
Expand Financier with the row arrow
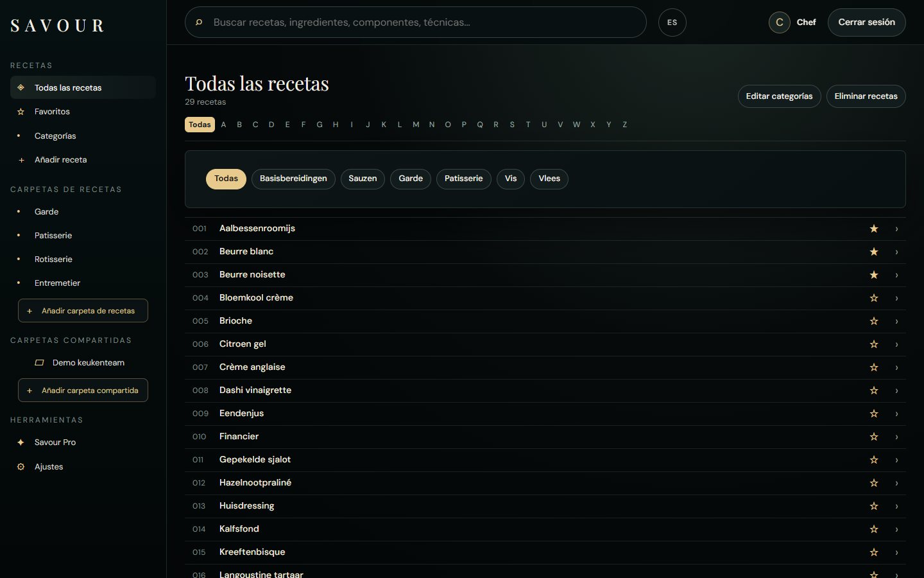[896, 437]
